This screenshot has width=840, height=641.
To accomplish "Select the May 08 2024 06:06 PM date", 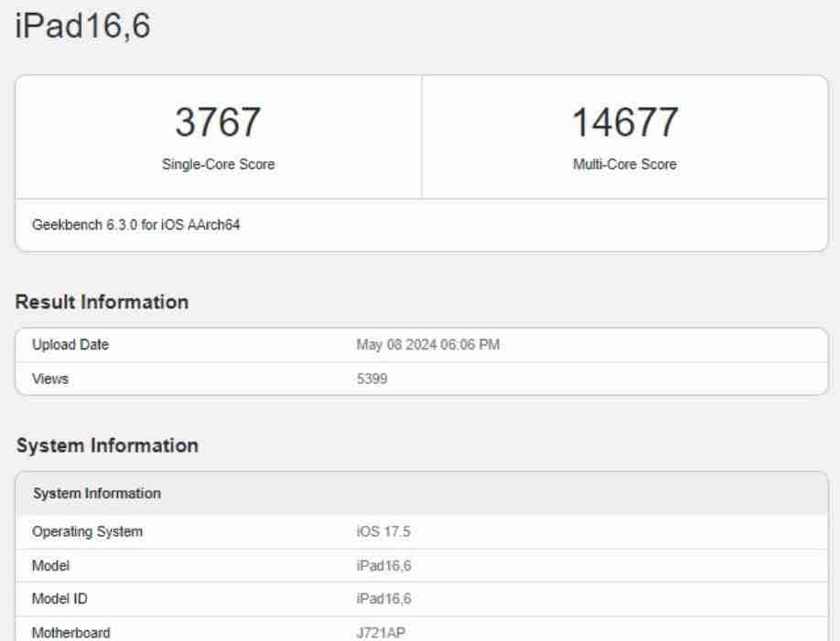I will pos(428,345).
